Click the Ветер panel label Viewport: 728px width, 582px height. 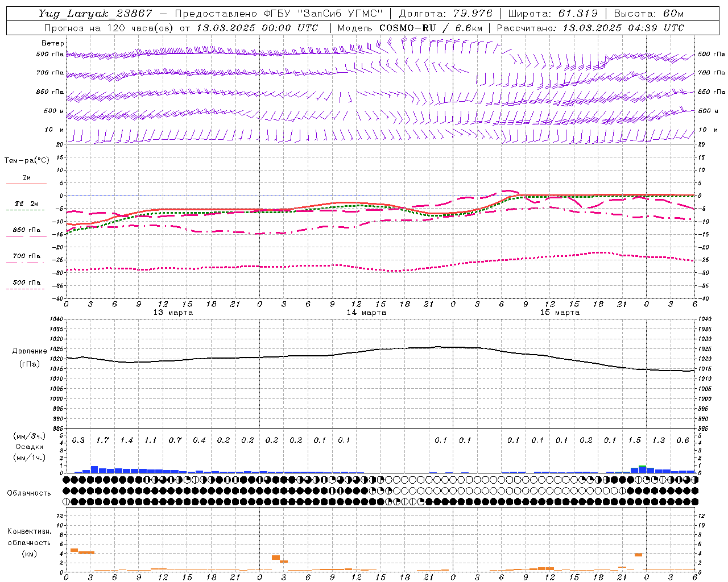click(53, 43)
